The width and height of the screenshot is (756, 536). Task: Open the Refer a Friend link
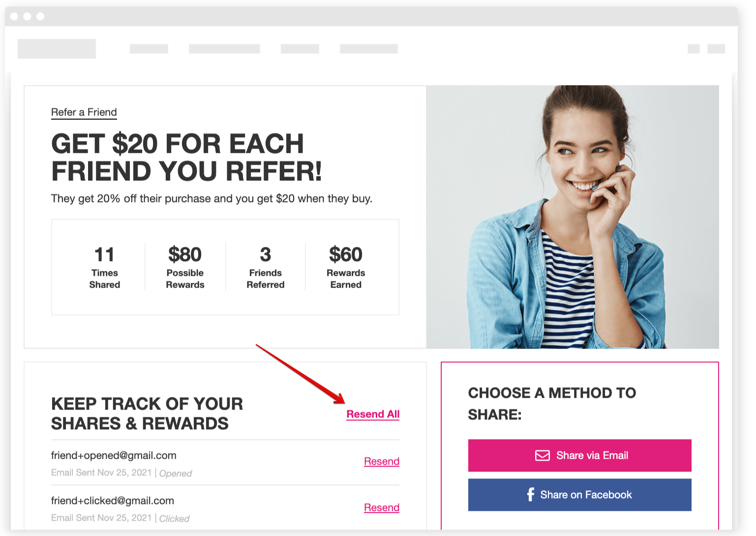[x=84, y=112]
